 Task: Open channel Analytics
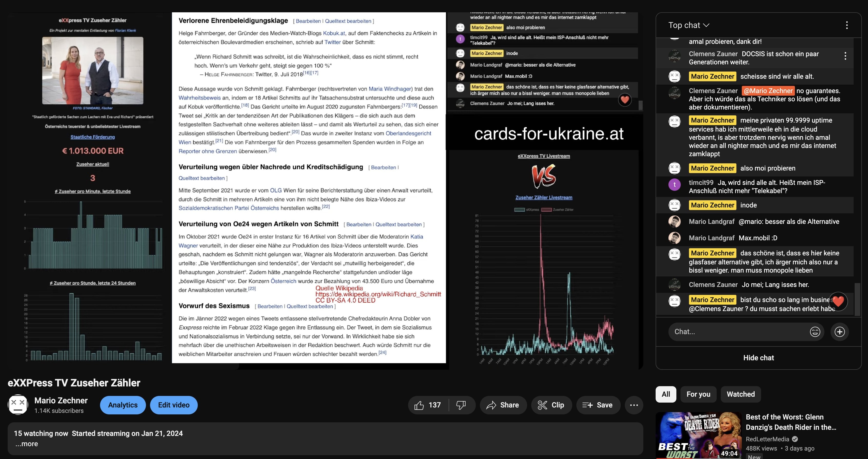coord(123,405)
